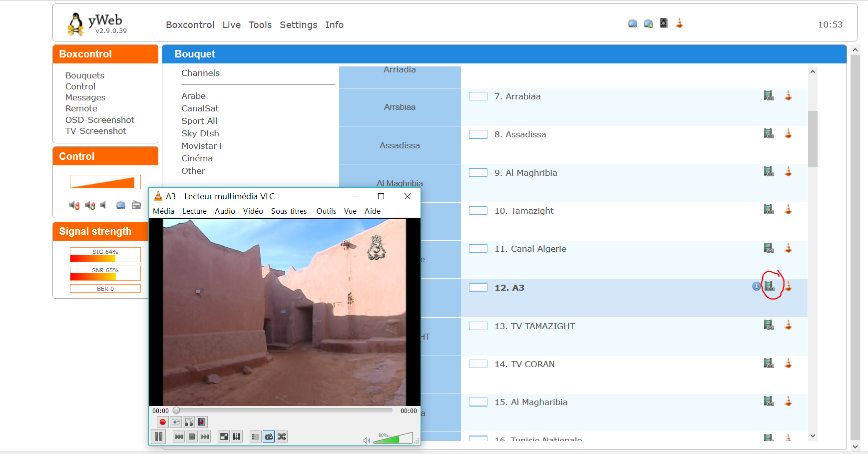
Task: Open the VLC Média menu
Action: (x=163, y=211)
